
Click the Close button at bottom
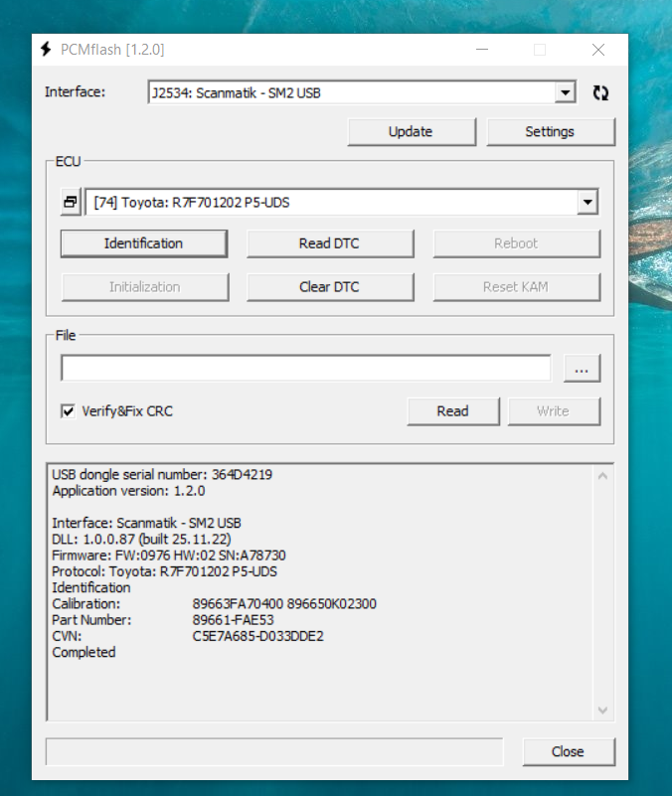(x=569, y=752)
